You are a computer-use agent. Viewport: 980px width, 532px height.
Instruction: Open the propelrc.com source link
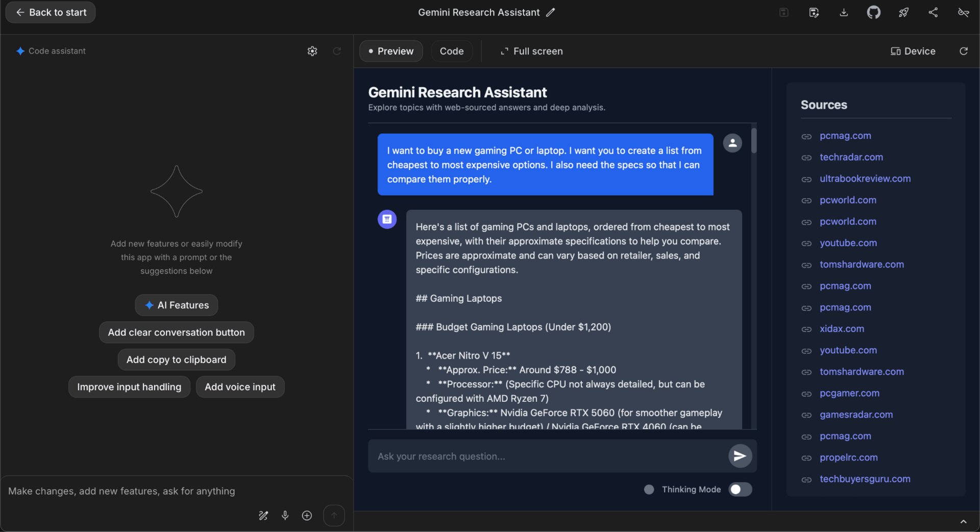[849, 457]
